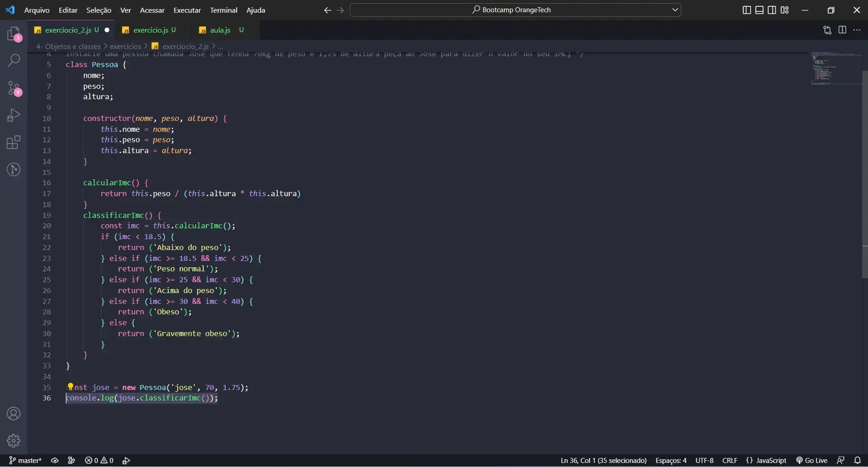
Task: Split the editor to the right
Action: point(842,30)
